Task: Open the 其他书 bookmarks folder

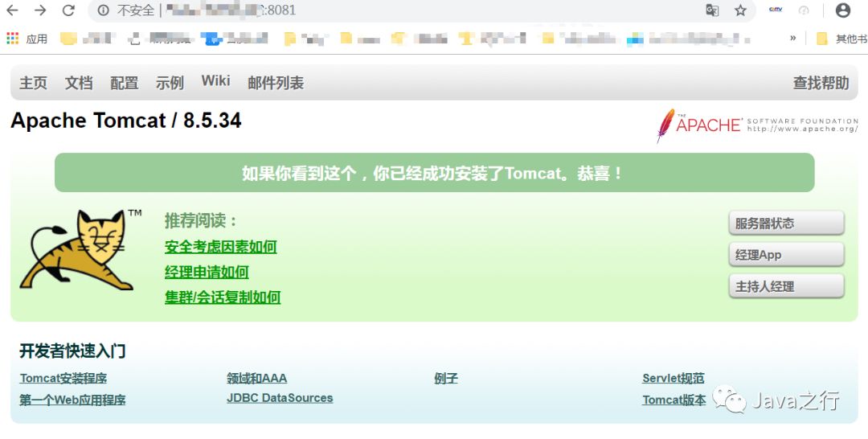Action: pos(841,39)
